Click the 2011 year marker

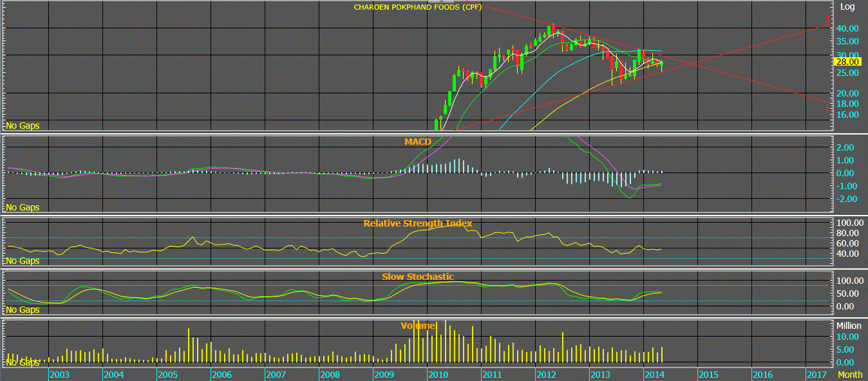coord(492,375)
